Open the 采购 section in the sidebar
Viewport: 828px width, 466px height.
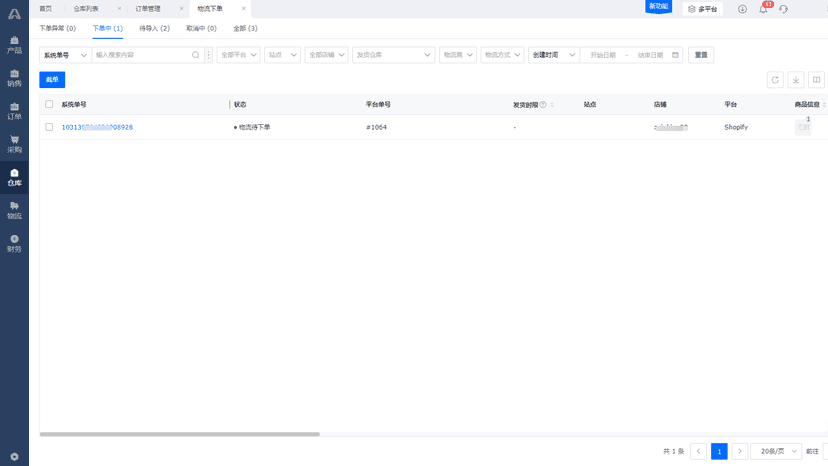coord(14,144)
